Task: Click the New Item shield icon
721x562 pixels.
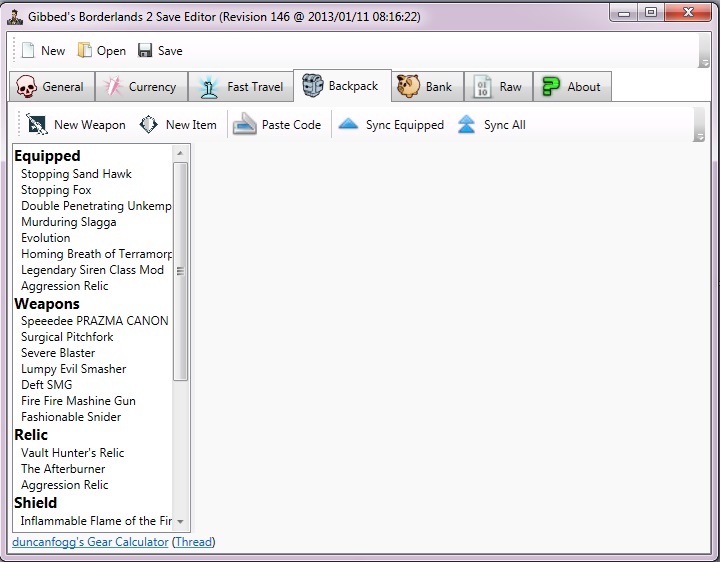Action: 149,124
